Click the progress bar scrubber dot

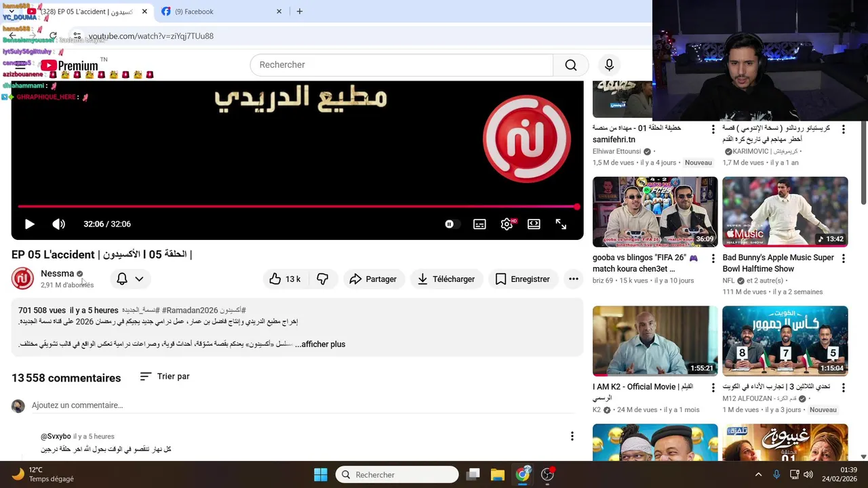point(576,206)
